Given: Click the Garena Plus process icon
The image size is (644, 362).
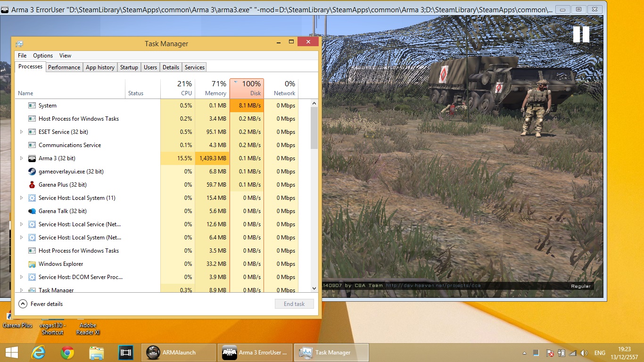Looking at the screenshot, I should pos(32,185).
